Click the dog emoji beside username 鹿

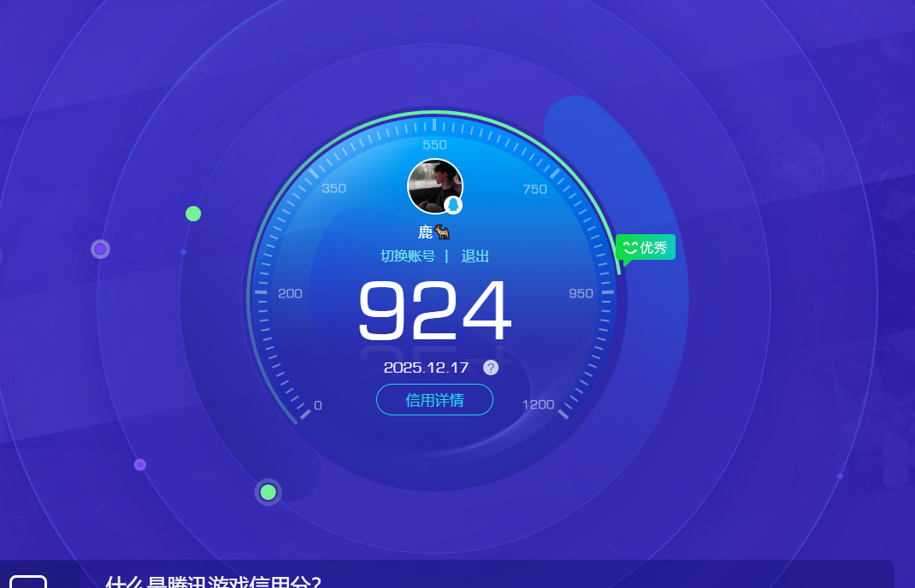pyautogui.click(x=442, y=232)
